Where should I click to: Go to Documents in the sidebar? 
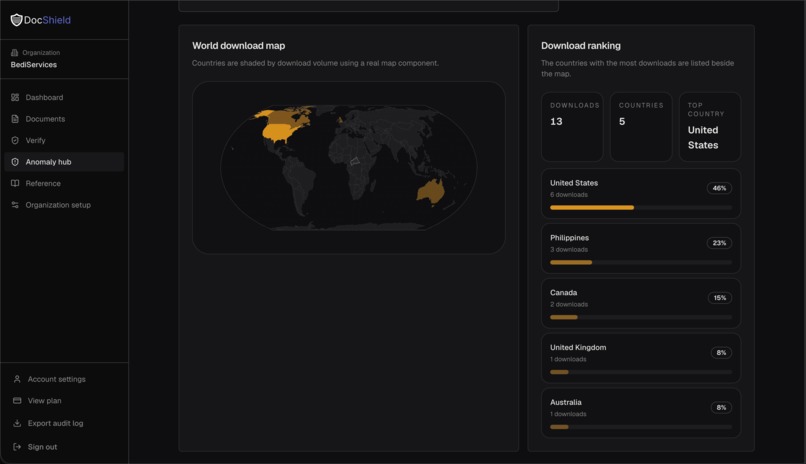tap(64, 119)
